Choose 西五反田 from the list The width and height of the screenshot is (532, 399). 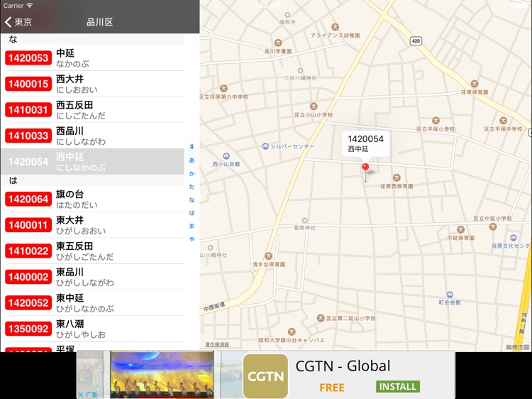coord(93,109)
